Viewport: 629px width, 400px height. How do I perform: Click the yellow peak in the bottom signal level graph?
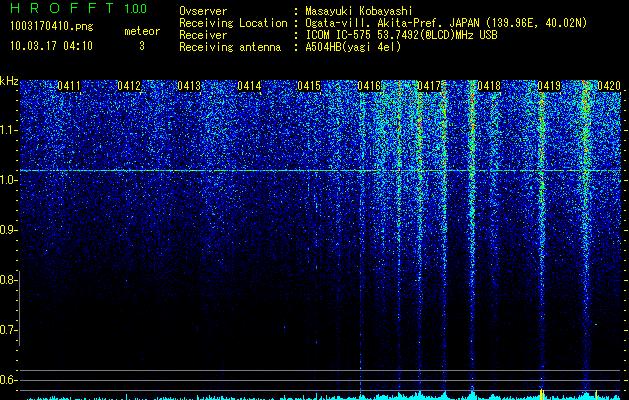point(542,393)
